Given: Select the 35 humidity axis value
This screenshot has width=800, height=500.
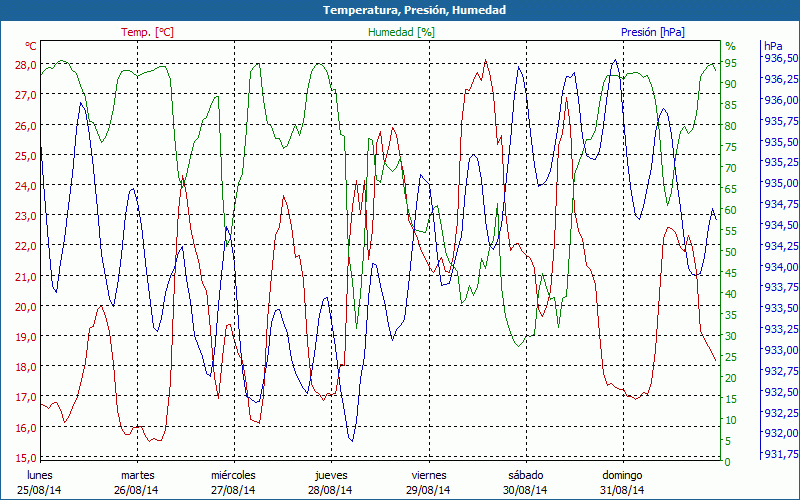Looking at the screenshot, I should 730,315.
